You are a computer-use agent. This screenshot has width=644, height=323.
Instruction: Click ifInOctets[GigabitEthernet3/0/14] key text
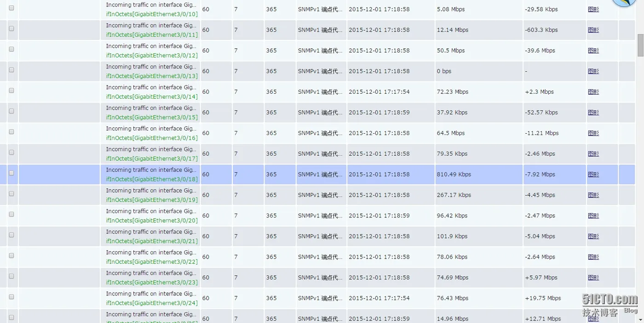152,97
